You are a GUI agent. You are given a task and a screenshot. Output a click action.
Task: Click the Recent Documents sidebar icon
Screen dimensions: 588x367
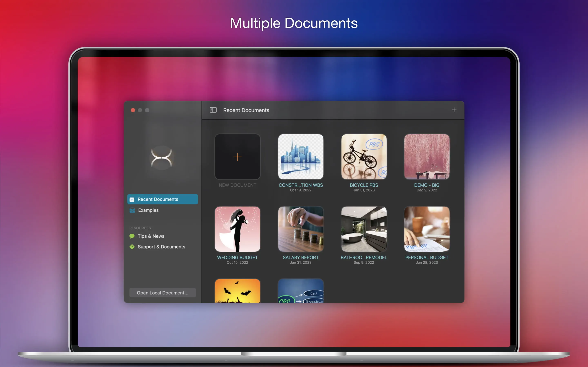click(132, 199)
